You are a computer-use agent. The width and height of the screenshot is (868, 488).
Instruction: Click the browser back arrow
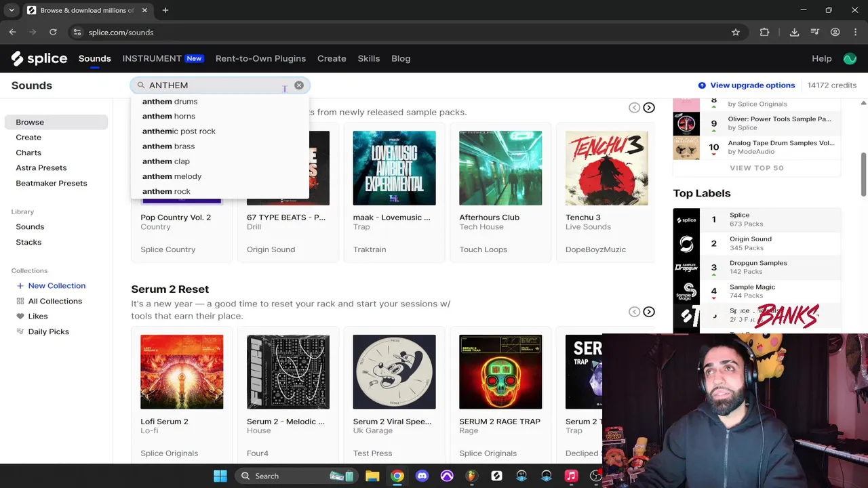coord(12,32)
